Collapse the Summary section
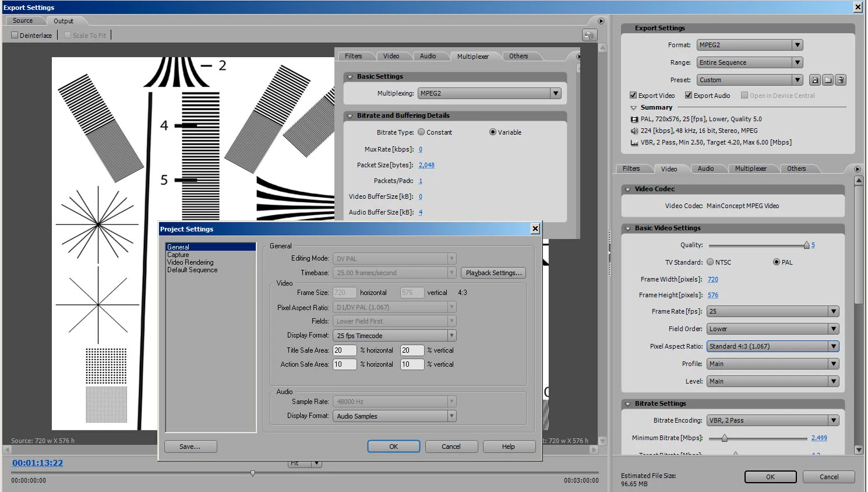The image size is (868, 492). [x=633, y=108]
